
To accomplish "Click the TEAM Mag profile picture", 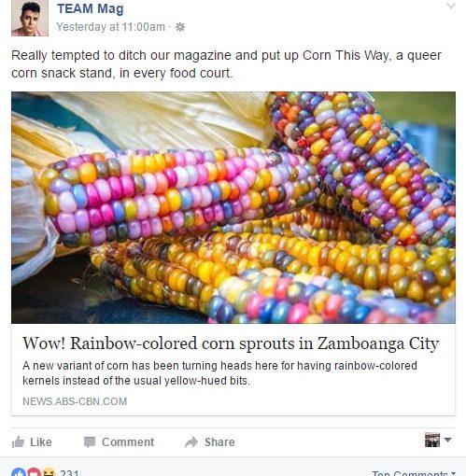I will pyautogui.click(x=30, y=18).
